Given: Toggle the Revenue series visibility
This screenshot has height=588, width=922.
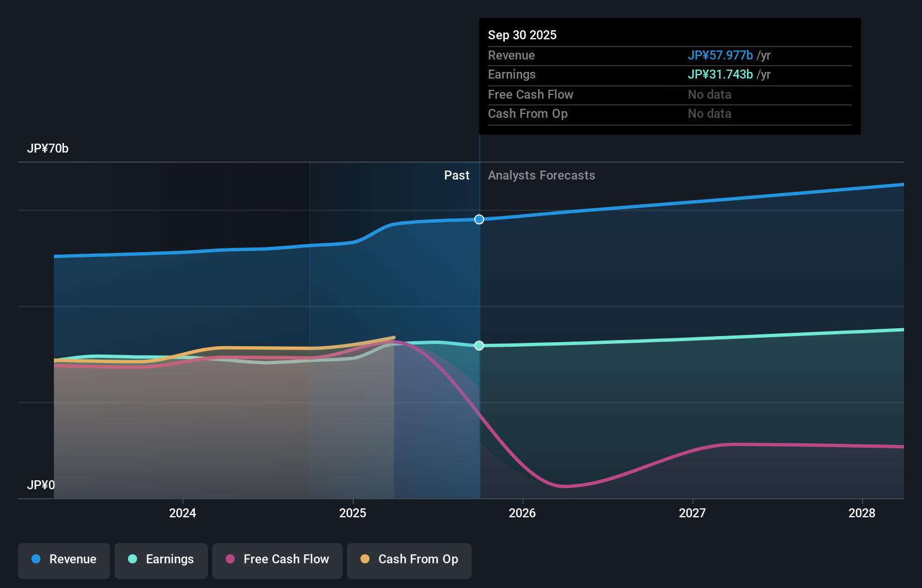Looking at the screenshot, I should pyautogui.click(x=63, y=559).
